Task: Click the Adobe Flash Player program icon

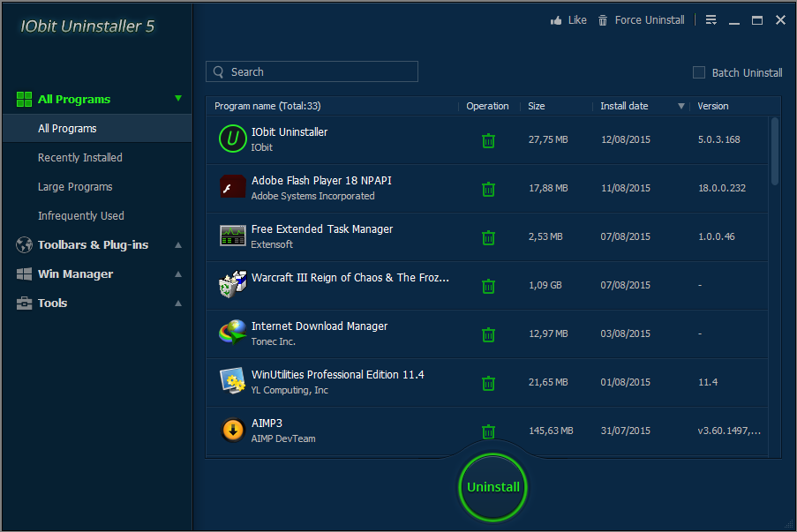Action: (233, 186)
